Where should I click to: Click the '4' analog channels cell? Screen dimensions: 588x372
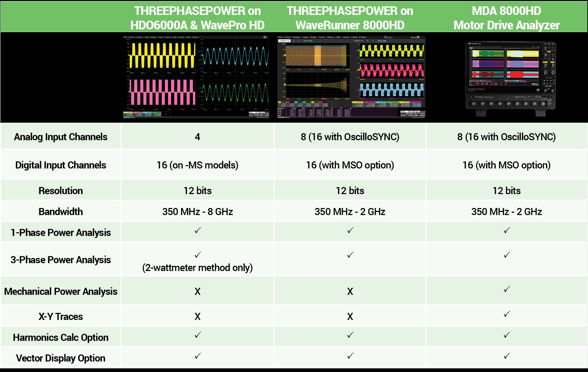(x=198, y=137)
